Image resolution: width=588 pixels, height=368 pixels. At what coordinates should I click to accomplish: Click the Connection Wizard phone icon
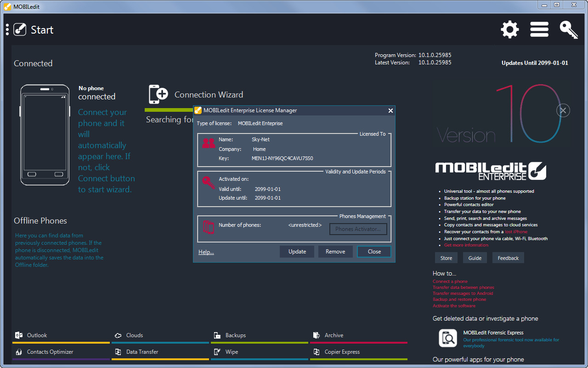tap(158, 94)
